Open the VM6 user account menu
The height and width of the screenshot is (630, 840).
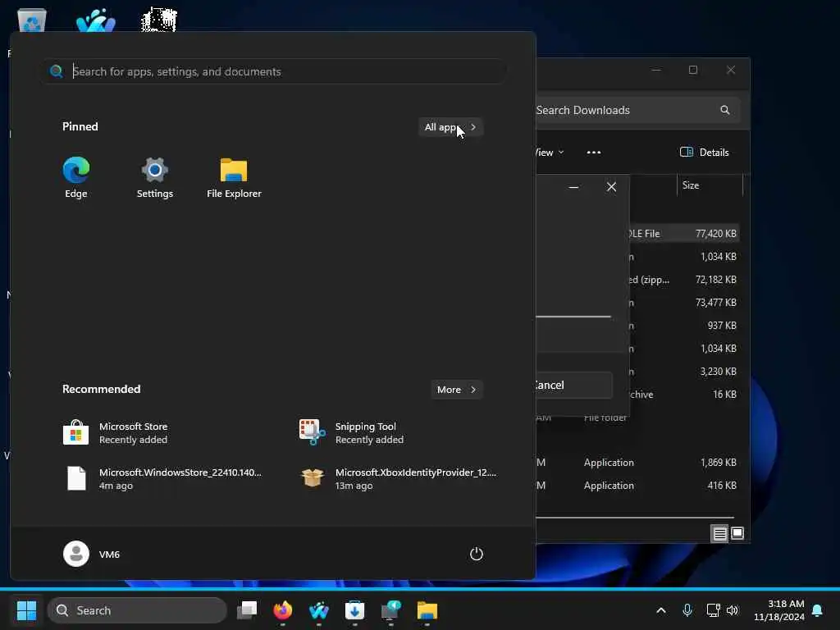click(92, 554)
